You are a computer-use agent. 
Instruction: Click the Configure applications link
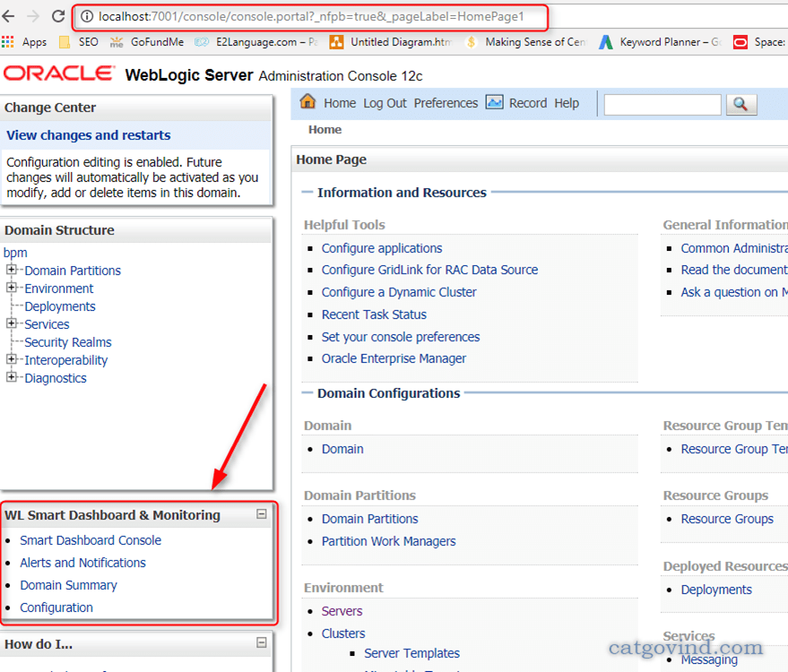point(381,248)
